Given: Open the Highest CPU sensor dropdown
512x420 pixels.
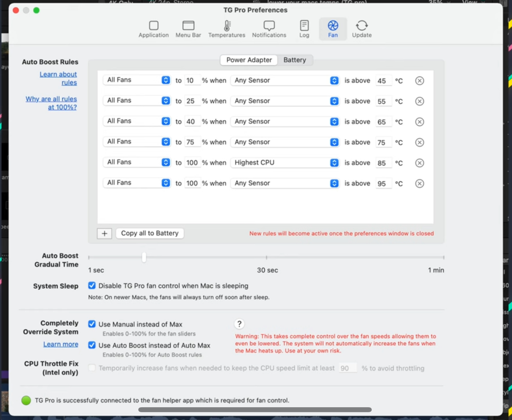Looking at the screenshot, I should (285, 163).
